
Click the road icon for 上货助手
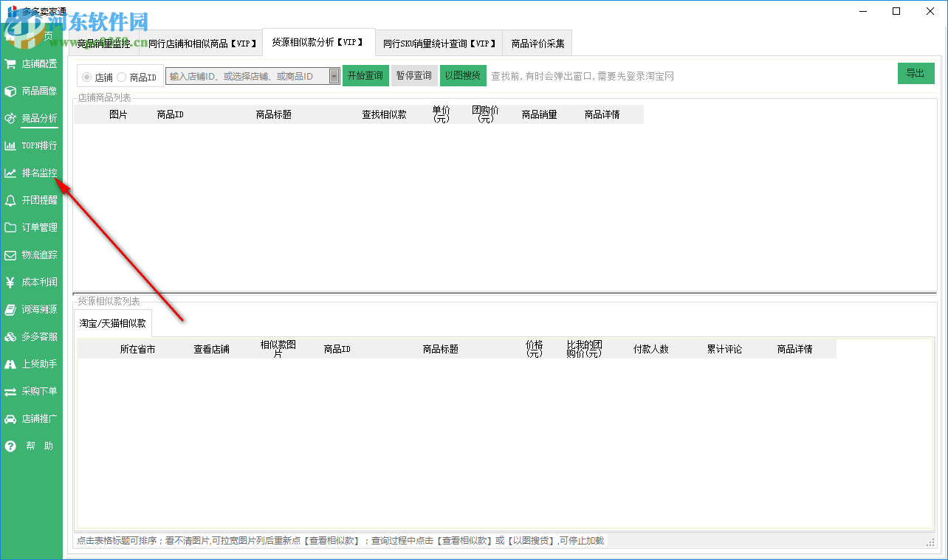(10, 364)
